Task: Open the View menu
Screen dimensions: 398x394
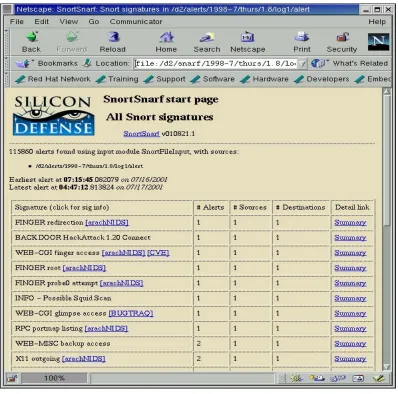Action: 69,22
